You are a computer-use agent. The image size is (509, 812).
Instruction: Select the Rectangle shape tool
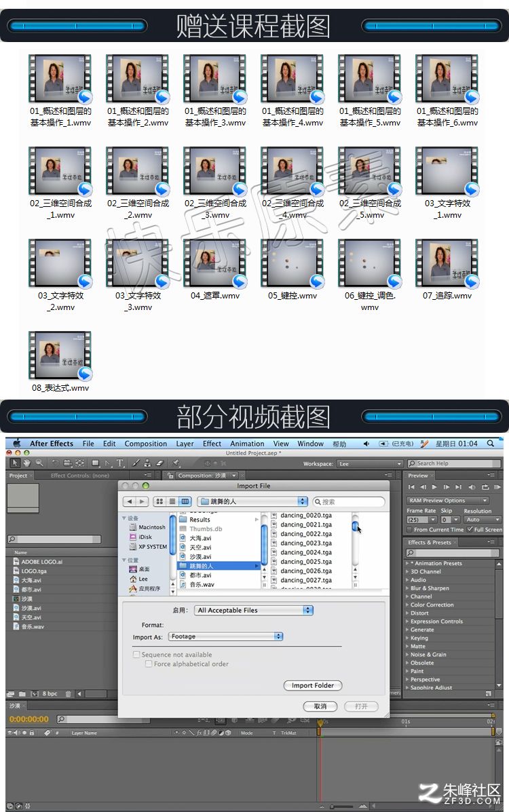(96, 463)
